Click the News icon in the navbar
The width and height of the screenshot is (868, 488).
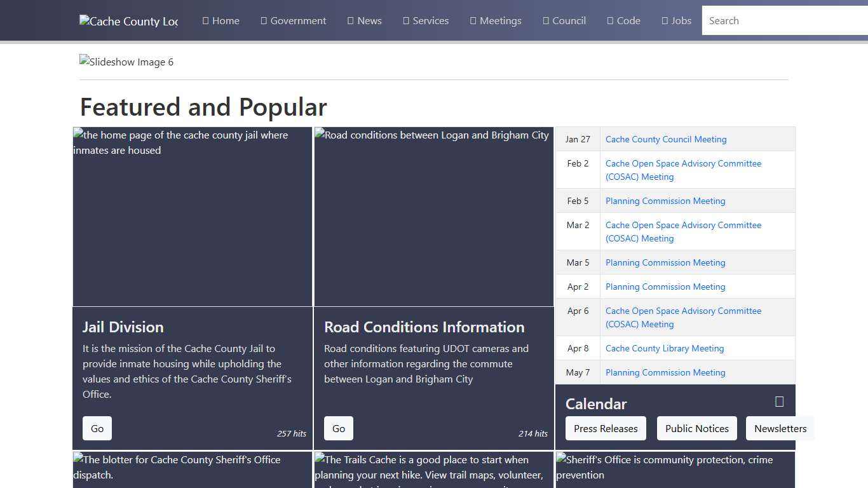pyautogui.click(x=349, y=20)
